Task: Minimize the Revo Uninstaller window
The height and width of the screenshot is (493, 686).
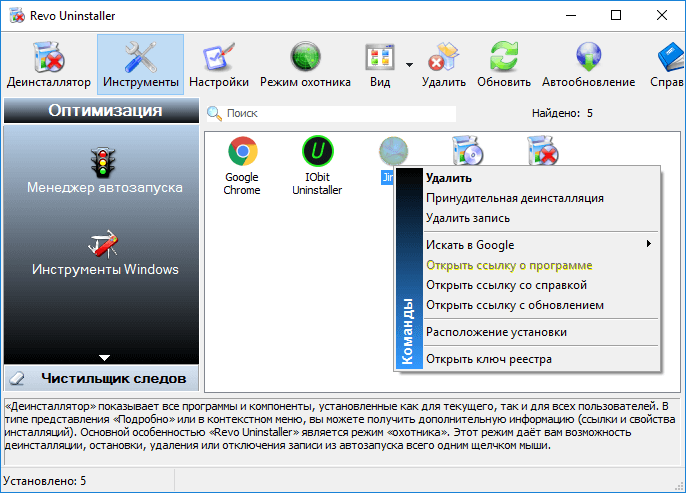Action: pyautogui.click(x=571, y=15)
